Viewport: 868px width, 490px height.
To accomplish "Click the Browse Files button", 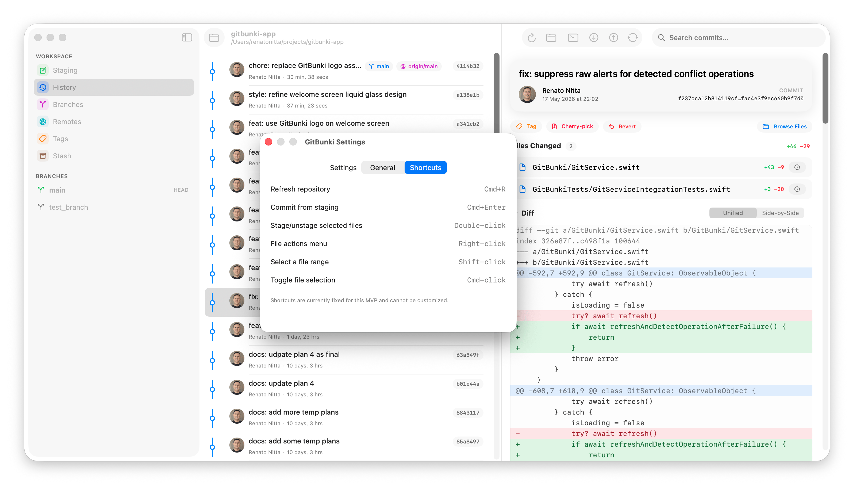I will (785, 126).
